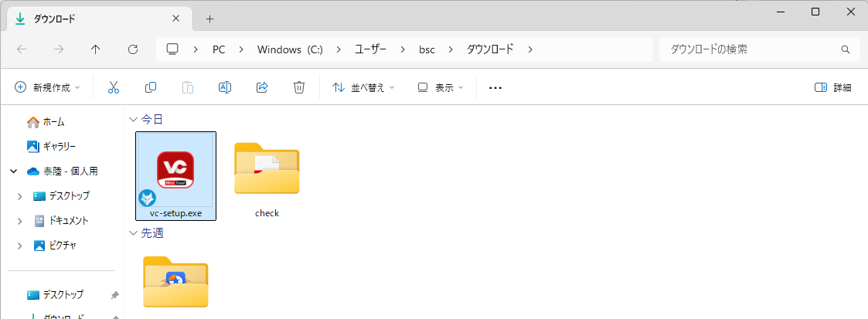Expand the ピクチャ tree node chevron
The height and width of the screenshot is (319, 868).
point(20,246)
